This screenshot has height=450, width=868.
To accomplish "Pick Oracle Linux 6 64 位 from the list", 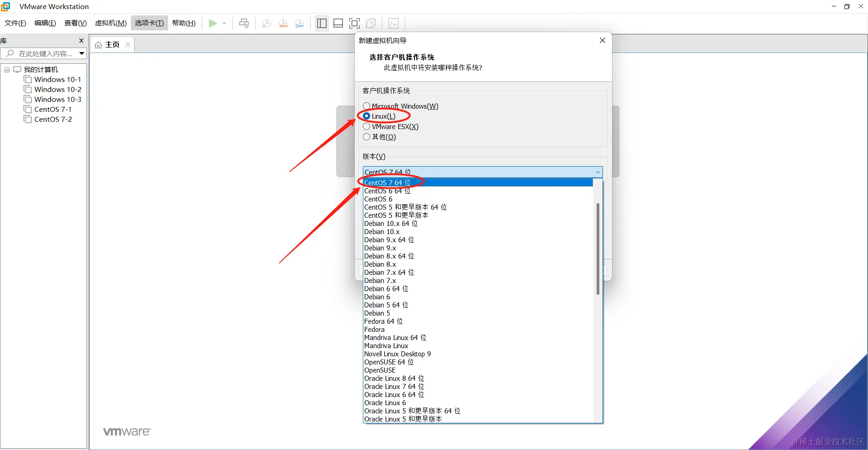I will point(478,395).
